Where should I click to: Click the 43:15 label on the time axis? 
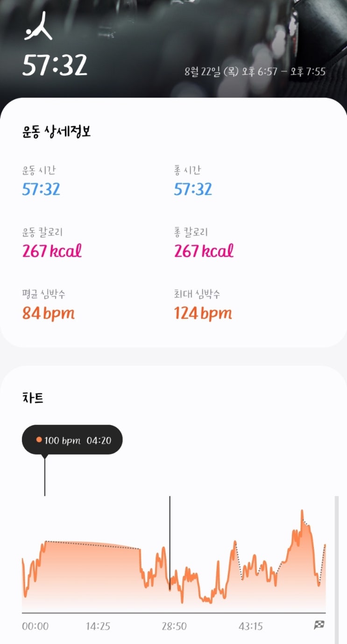pos(250,626)
